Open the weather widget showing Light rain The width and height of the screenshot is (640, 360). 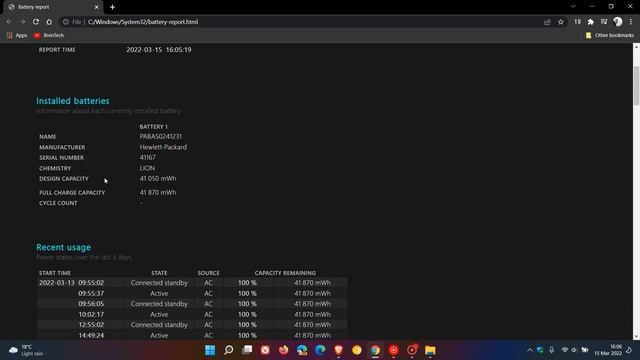(26, 350)
